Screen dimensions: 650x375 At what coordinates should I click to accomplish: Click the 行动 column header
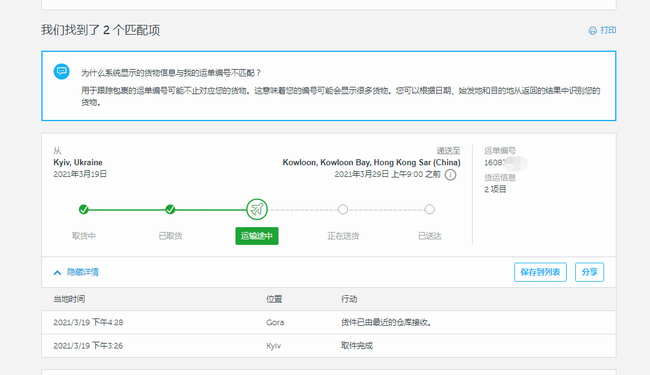(x=349, y=299)
